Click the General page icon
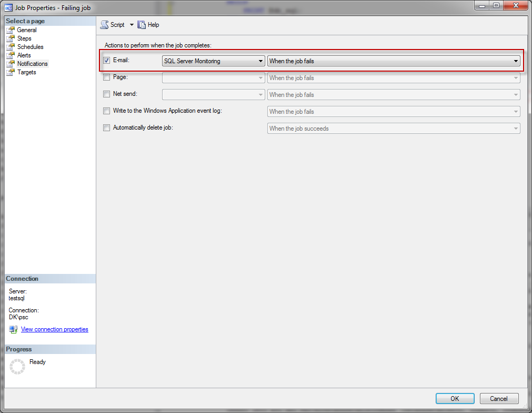This screenshot has height=413, width=532. pos(11,30)
